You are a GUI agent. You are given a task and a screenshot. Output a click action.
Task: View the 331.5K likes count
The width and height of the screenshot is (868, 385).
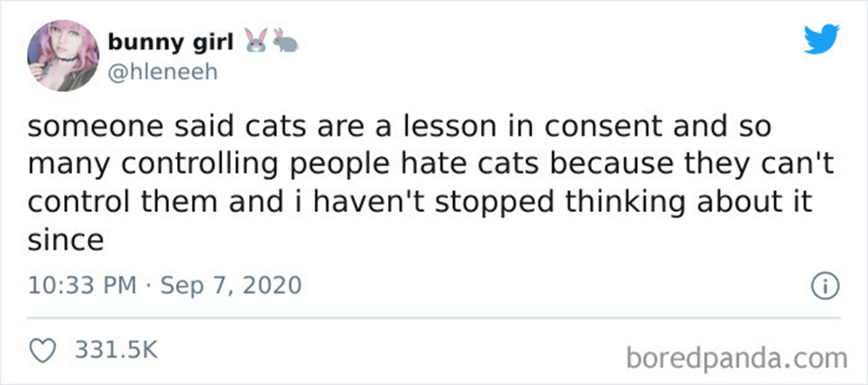coord(116,351)
